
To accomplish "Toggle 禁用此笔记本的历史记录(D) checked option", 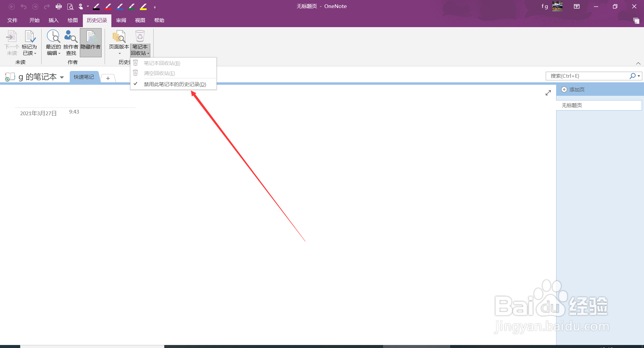I will click(x=173, y=84).
